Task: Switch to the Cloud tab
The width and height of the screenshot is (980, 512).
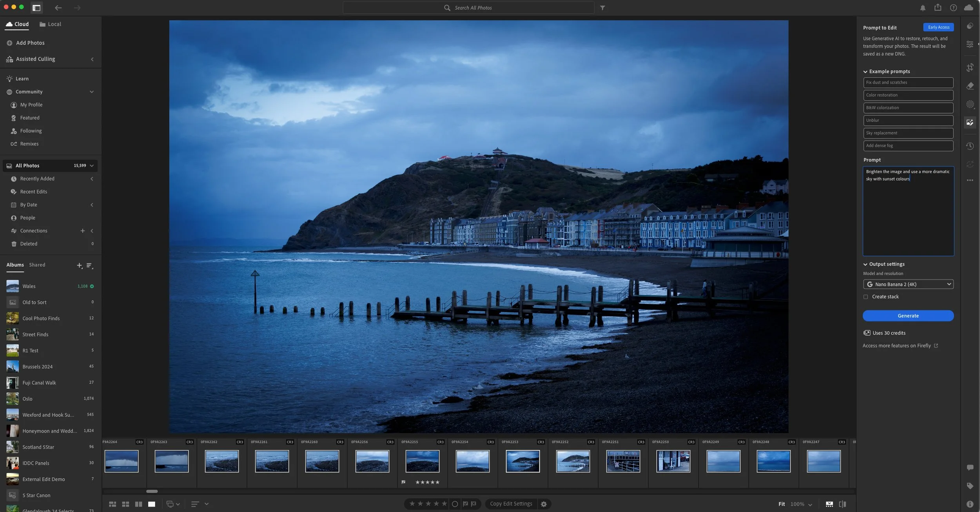Action: [x=17, y=24]
